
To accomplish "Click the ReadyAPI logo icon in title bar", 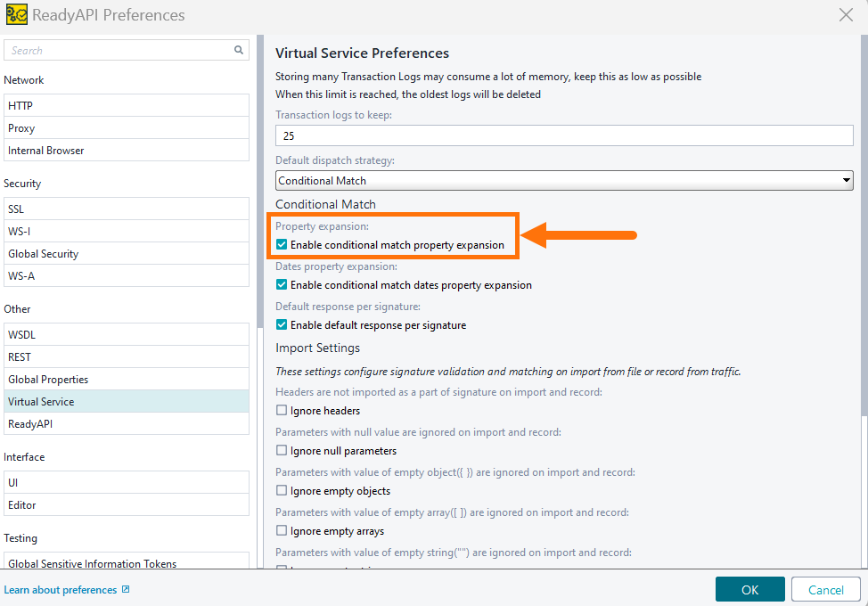I will [x=16, y=15].
